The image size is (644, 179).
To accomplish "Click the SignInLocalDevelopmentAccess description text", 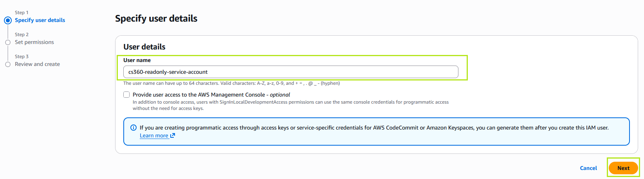I will point(290,105).
